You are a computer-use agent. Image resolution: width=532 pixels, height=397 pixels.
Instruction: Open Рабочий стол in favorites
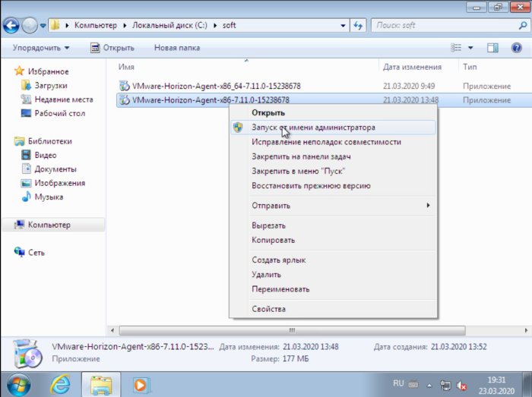point(53,113)
